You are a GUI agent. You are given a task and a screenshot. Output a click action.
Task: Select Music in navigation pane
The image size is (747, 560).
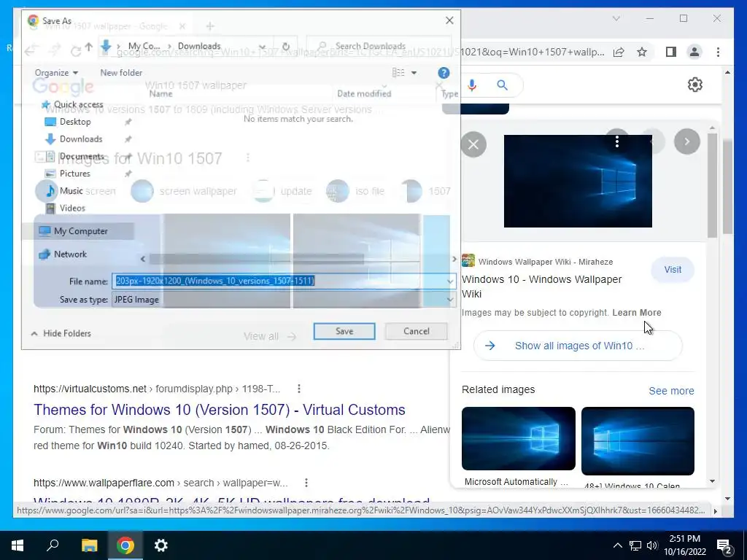click(64, 191)
